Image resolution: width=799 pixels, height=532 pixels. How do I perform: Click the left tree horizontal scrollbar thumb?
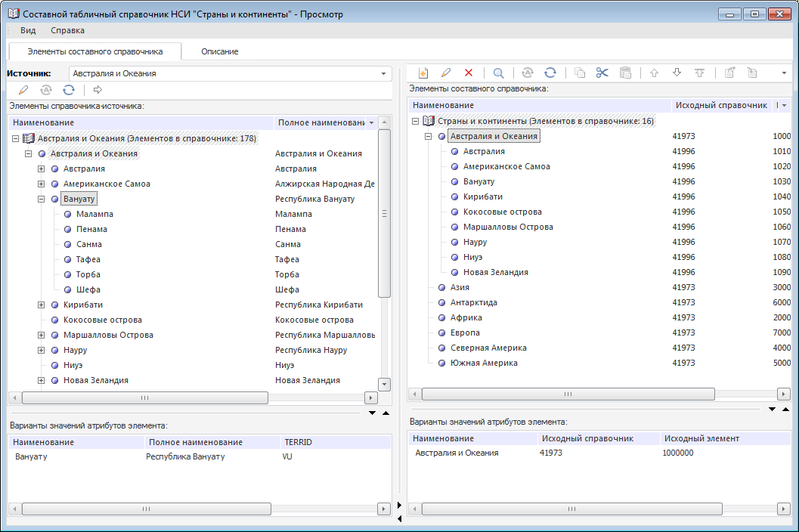point(144,397)
